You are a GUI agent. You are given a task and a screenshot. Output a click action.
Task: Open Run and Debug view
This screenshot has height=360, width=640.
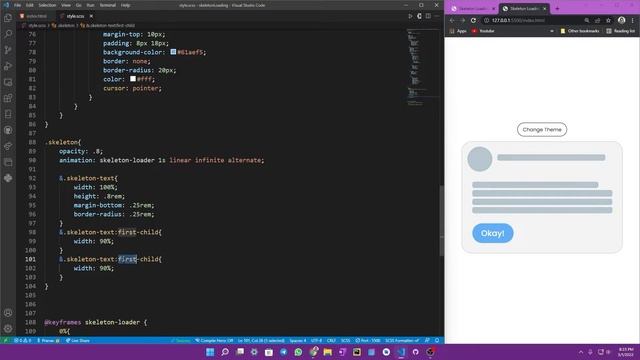(x=8, y=66)
